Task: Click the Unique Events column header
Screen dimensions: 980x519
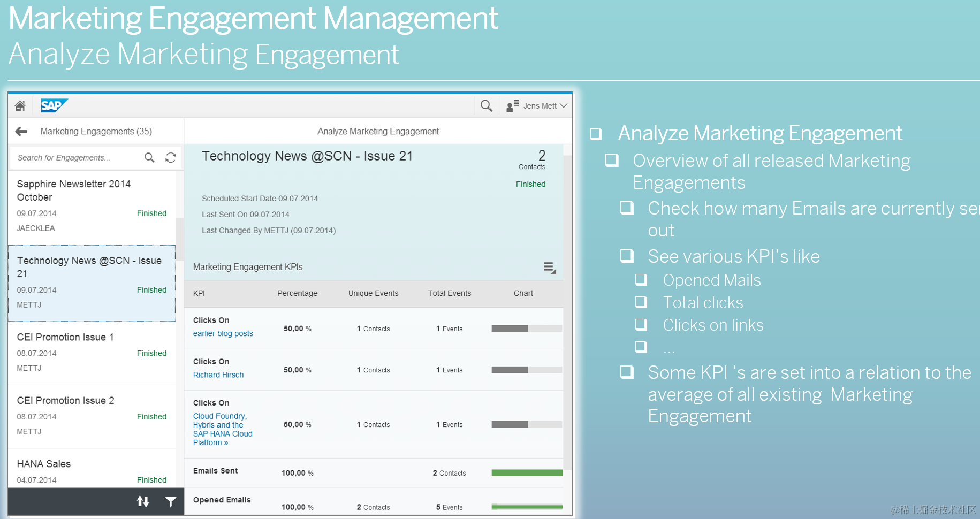Action: point(373,293)
